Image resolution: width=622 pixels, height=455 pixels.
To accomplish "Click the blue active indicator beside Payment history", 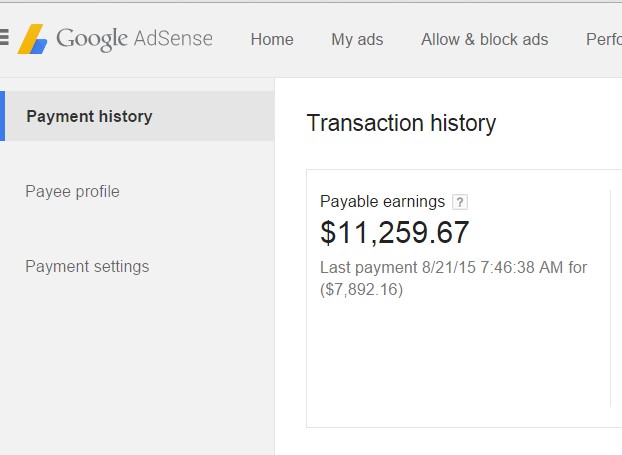I will point(2,116).
